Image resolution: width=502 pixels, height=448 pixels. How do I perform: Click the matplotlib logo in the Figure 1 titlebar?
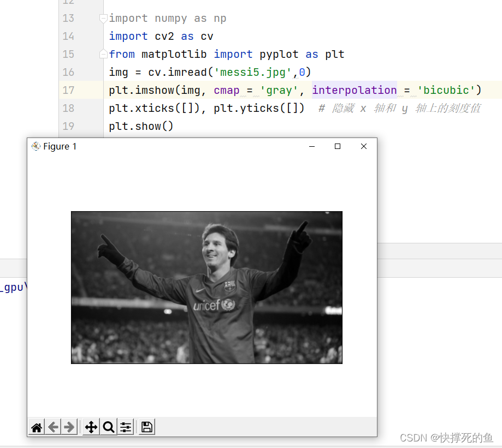(x=36, y=146)
